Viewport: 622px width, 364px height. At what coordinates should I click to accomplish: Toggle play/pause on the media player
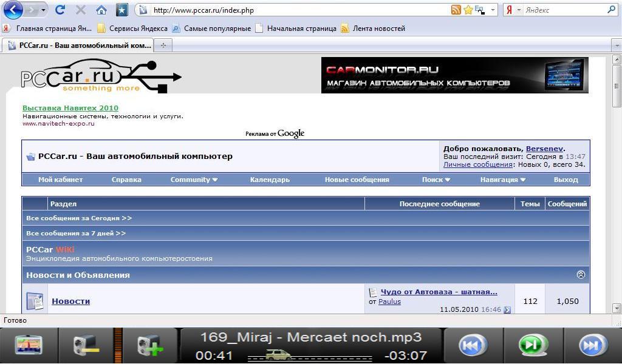532,345
